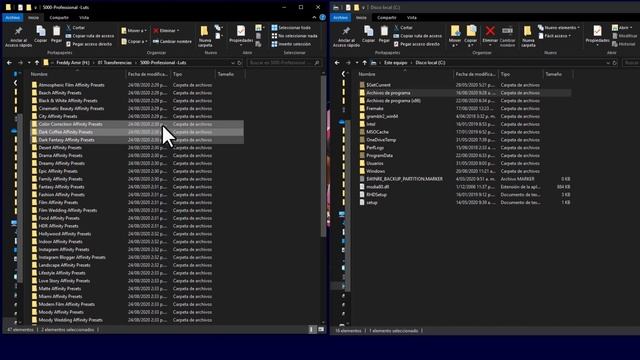Open Archivo tab in left window

13,18
